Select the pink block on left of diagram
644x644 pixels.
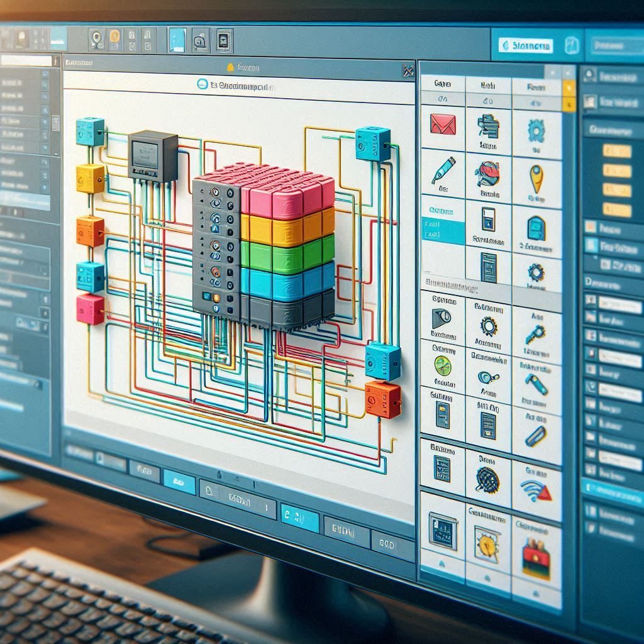(90, 309)
